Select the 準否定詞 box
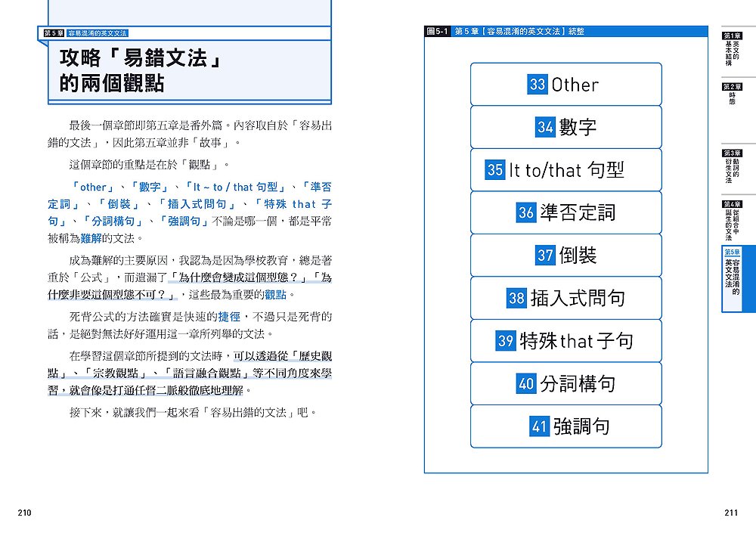 (x=565, y=212)
